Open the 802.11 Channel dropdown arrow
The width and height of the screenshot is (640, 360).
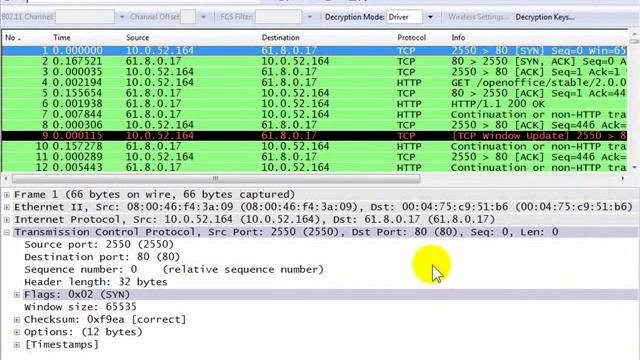(122, 17)
